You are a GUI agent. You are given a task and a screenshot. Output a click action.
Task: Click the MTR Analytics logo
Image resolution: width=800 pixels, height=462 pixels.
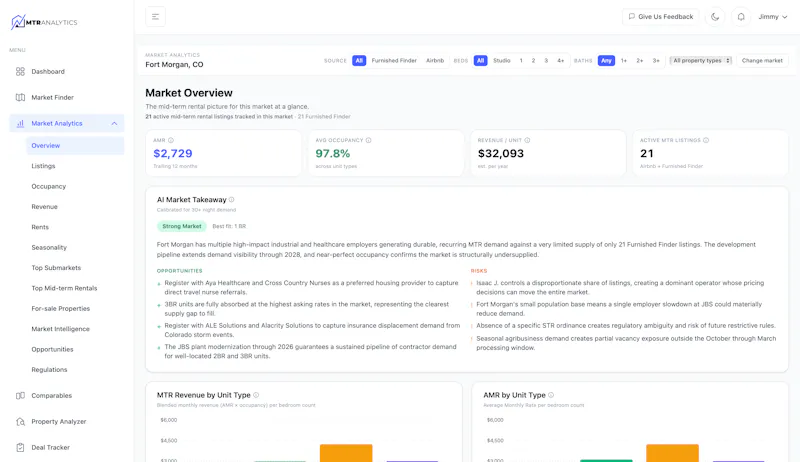coord(44,22)
